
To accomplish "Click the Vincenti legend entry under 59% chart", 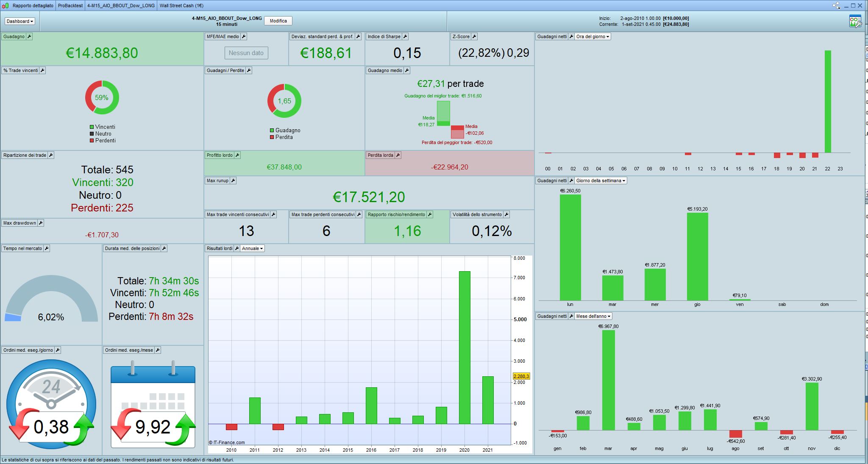I will point(102,127).
